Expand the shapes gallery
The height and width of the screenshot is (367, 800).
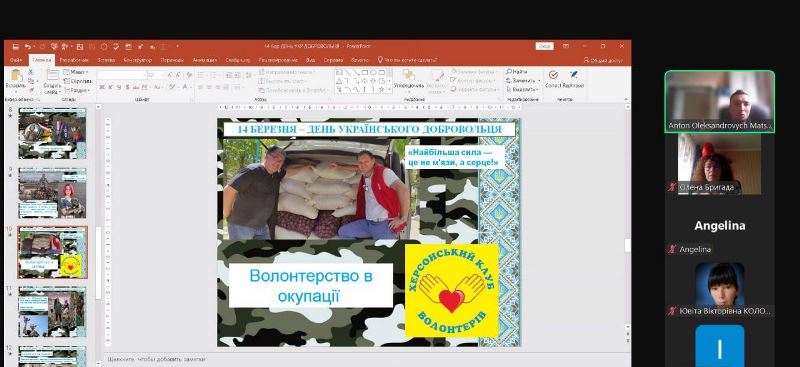pos(389,90)
